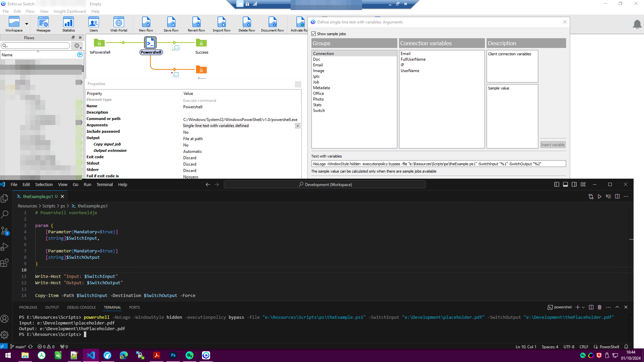
Task: Open the Terminal menu in VS Code
Action: tap(104, 185)
